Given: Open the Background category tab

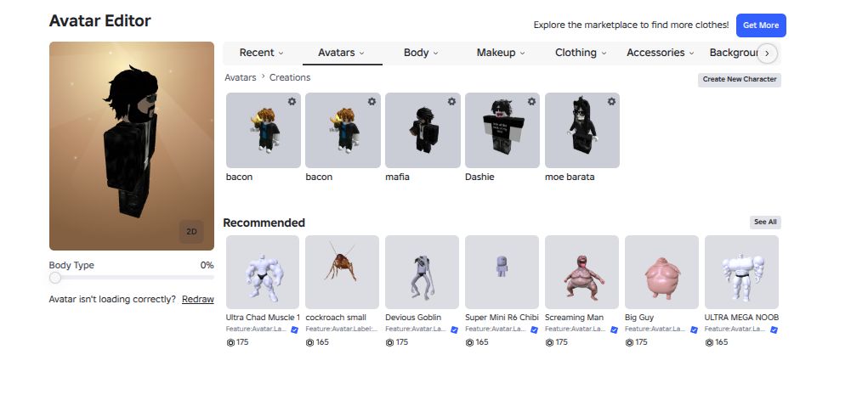Looking at the screenshot, I should (x=733, y=53).
